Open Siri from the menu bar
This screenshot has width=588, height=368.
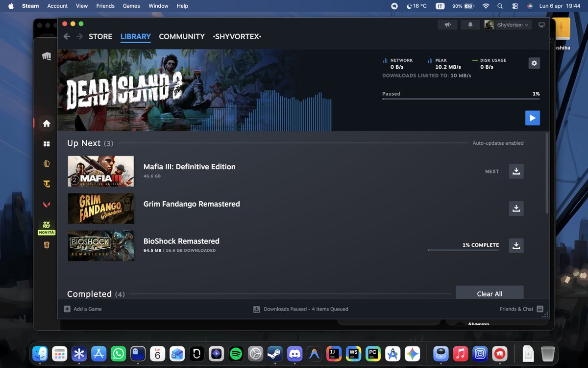click(530, 6)
